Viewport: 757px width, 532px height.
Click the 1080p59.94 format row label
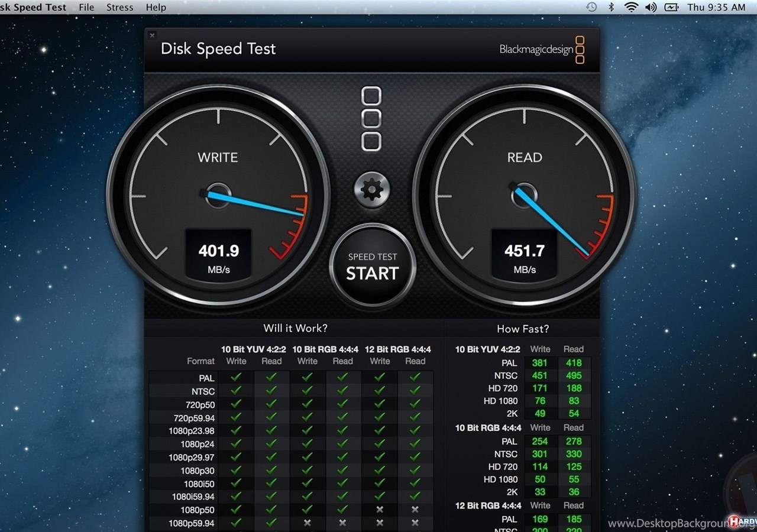pyautogui.click(x=192, y=523)
